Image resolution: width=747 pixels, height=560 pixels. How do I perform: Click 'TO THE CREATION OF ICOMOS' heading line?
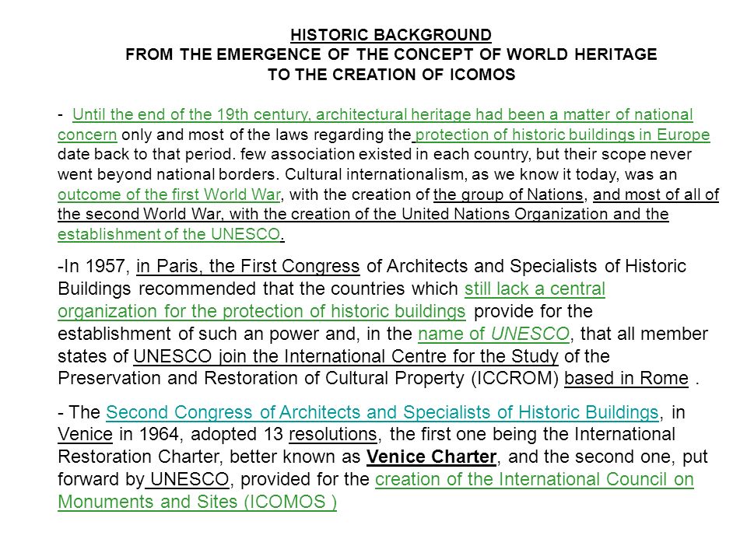coord(391,75)
